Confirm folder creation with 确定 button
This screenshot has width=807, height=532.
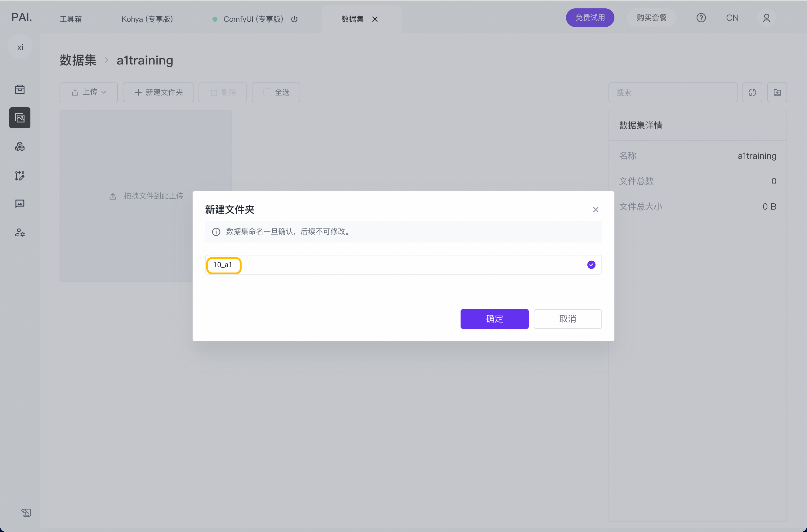pyautogui.click(x=494, y=319)
